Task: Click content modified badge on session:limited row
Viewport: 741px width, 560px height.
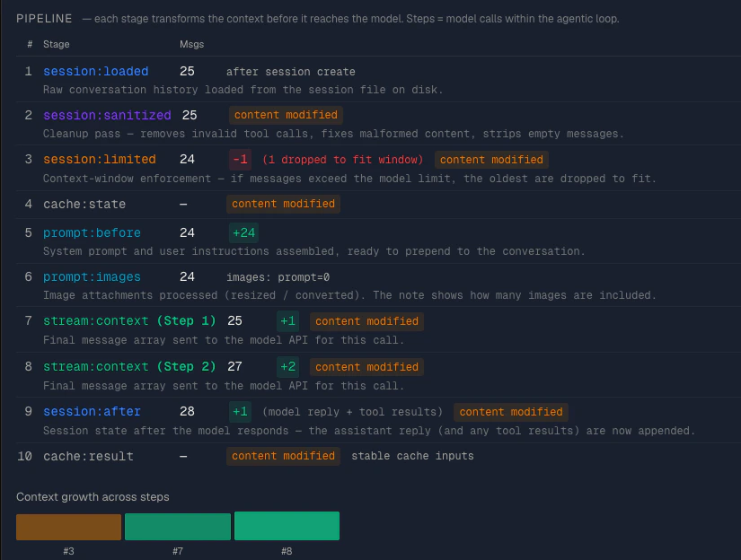Action: pos(491,160)
